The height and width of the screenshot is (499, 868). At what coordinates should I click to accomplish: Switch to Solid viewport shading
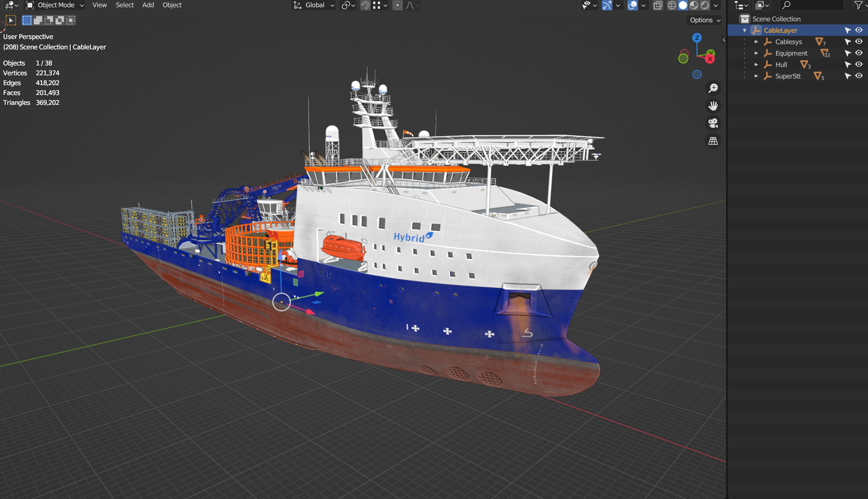click(683, 5)
